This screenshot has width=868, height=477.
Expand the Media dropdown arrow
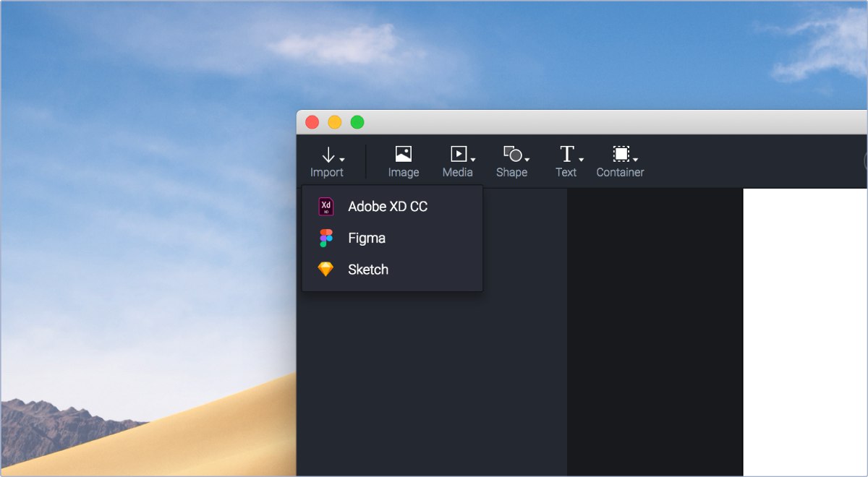pyautogui.click(x=473, y=160)
